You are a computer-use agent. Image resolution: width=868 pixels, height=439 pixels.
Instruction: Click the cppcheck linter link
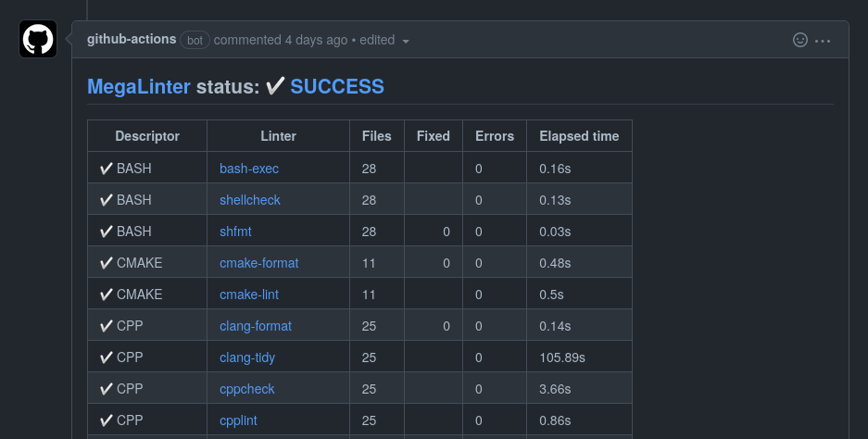click(x=247, y=389)
